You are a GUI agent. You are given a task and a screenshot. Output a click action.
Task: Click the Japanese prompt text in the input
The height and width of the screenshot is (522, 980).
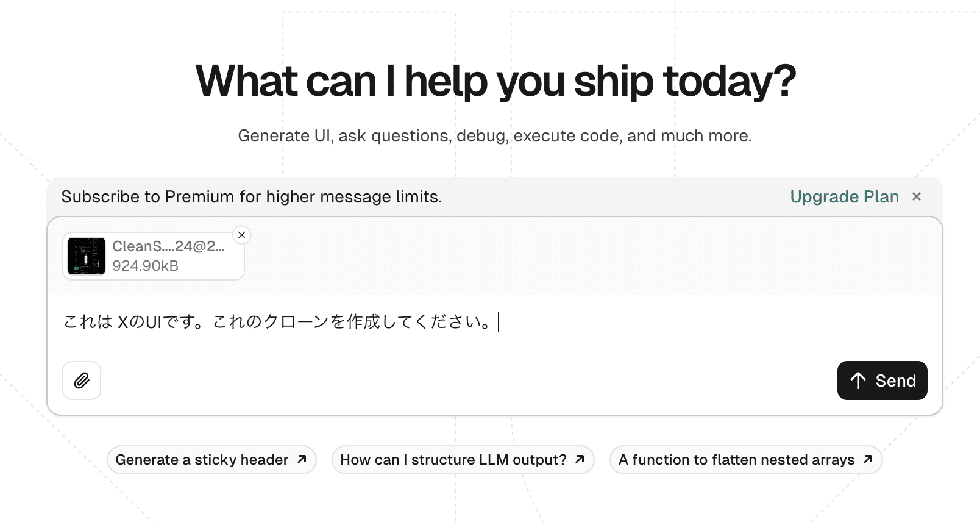[x=277, y=321]
